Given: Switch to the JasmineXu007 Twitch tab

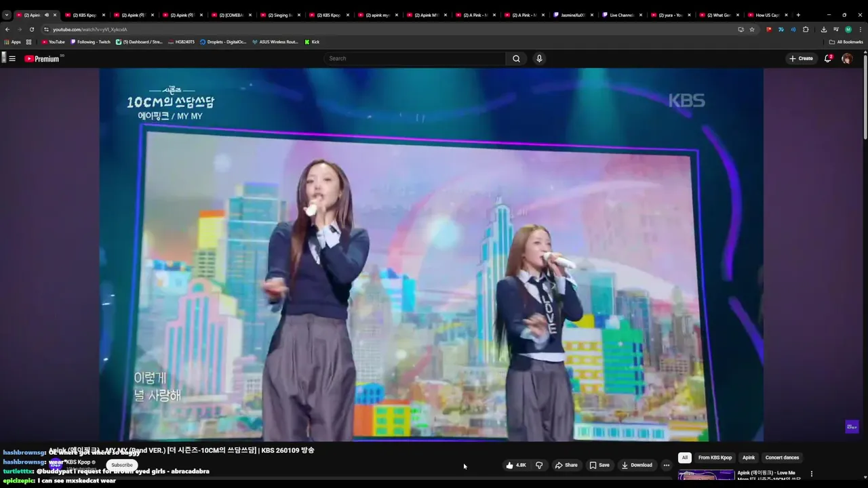Looking at the screenshot, I should tap(572, 15).
